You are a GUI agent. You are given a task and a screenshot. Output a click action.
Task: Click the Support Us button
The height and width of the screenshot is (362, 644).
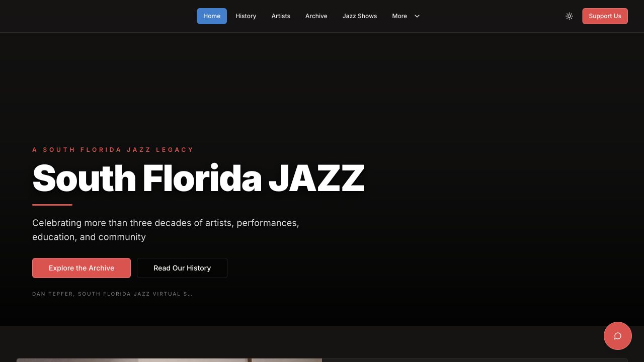(605, 16)
